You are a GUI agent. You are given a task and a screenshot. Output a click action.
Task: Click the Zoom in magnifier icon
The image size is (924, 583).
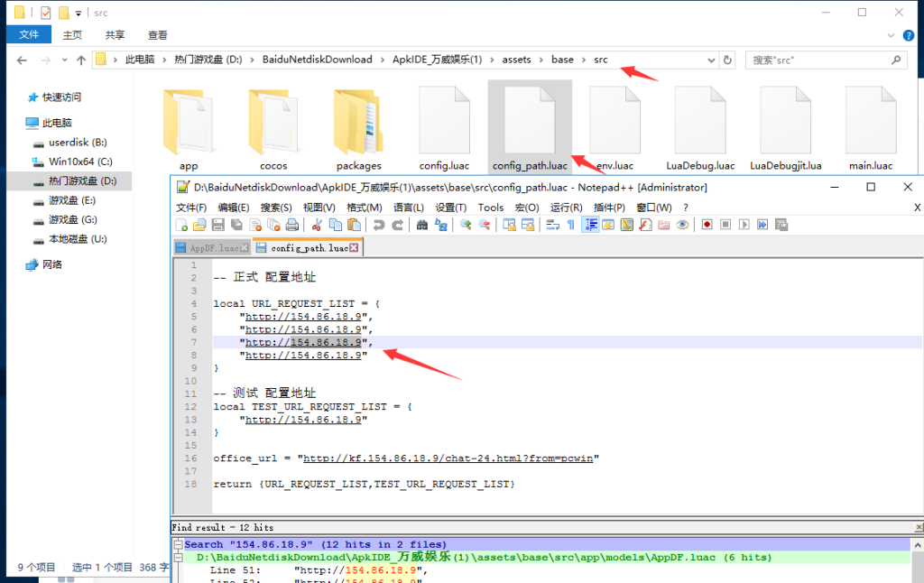click(465, 225)
